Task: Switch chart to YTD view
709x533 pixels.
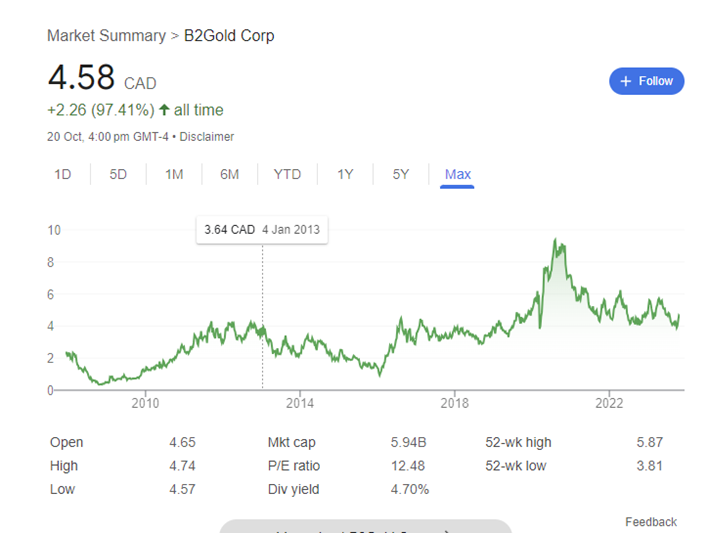Action: pyautogui.click(x=287, y=175)
